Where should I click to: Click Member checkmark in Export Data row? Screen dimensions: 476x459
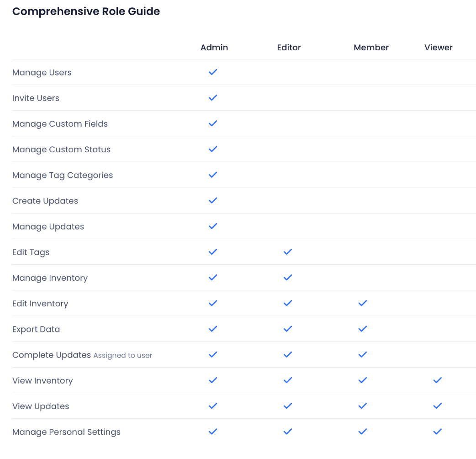(x=362, y=329)
